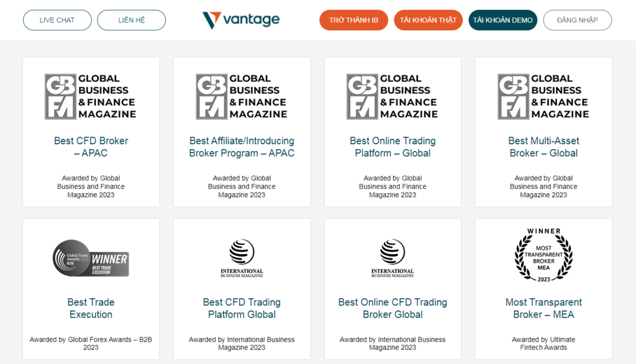This screenshot has height=364, width=636.
Task: Click the Best CFD Broker – APAC title text
Action: (x=91, y=147)
